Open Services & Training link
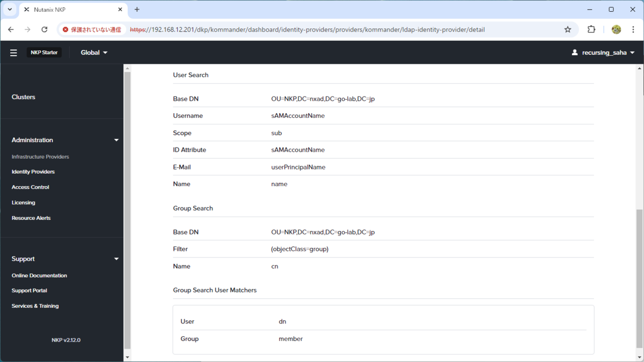The image size is (644, 362). click(x=35, y=306)
